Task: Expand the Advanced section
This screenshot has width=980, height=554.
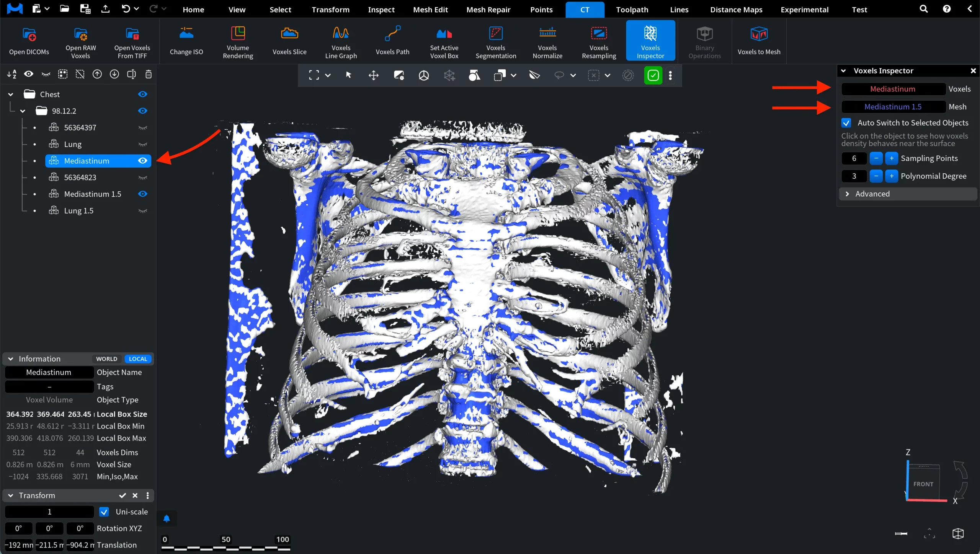Action: [908, 194]
